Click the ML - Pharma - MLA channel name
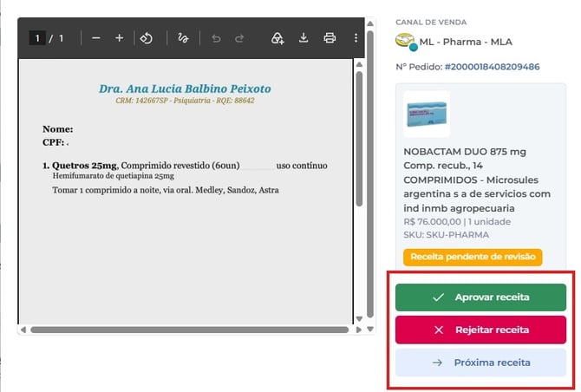Screen dimensions: 581x392 pos(466,42)
